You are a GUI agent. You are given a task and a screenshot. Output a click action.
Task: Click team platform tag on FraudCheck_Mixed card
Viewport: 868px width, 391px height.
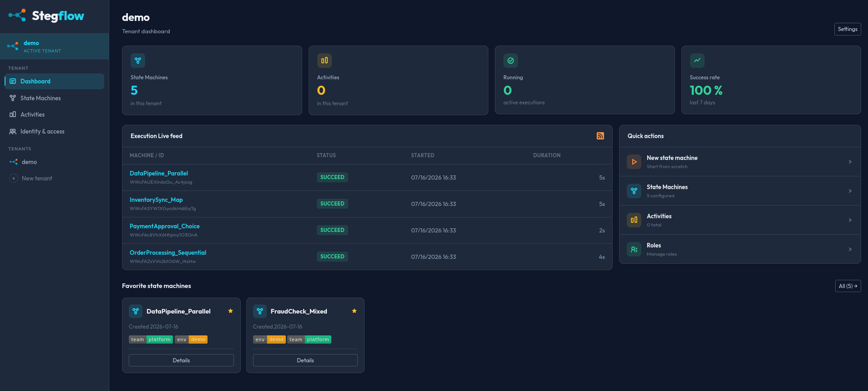tap(309, 340)
